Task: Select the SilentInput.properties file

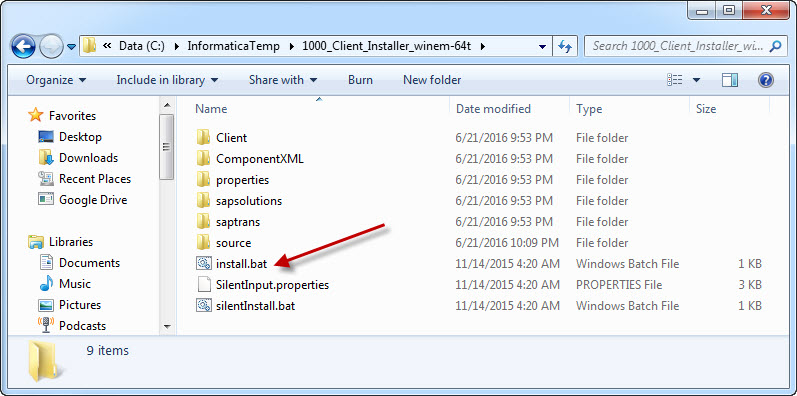Action: pyautogui.click(x=272, y=285)
